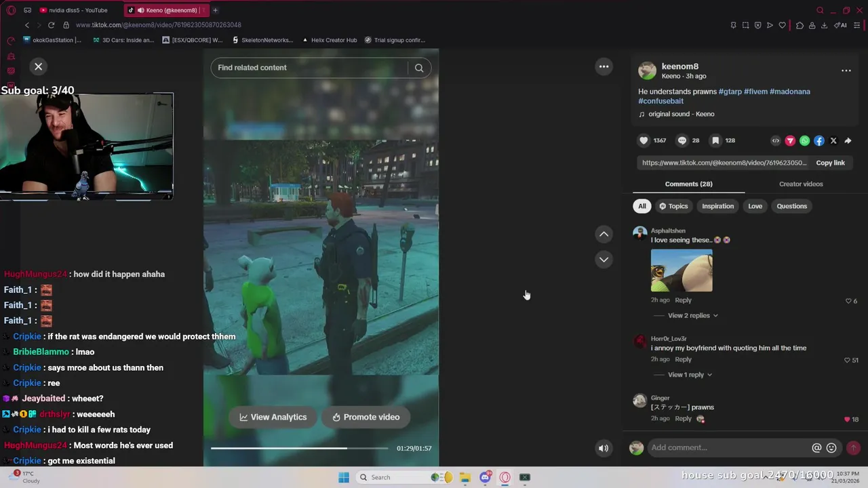Open the Helix Creator Hub bookmark
The image size is (868, 488).
pyautogui.click(x=329, y=40)
